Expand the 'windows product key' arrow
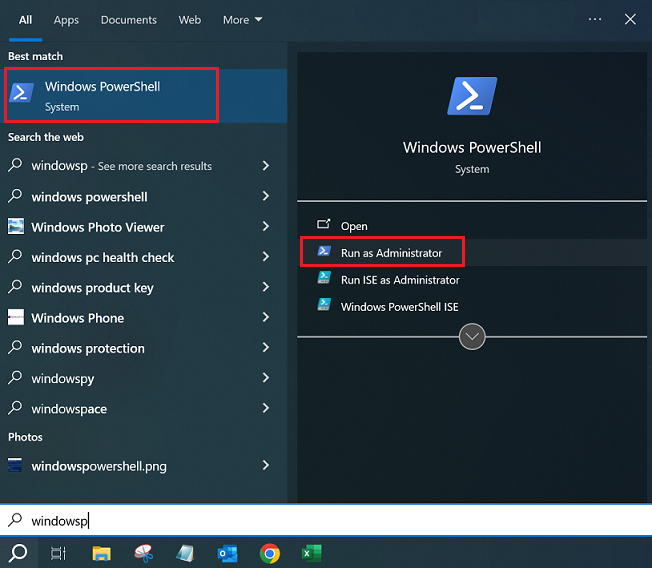652x568 pixels. 266,287
